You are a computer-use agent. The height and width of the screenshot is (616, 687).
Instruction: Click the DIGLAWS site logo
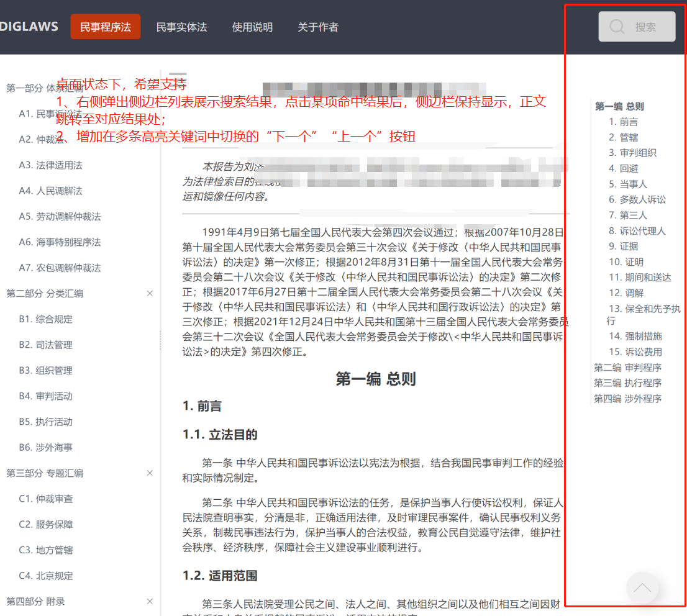[29, 27]
